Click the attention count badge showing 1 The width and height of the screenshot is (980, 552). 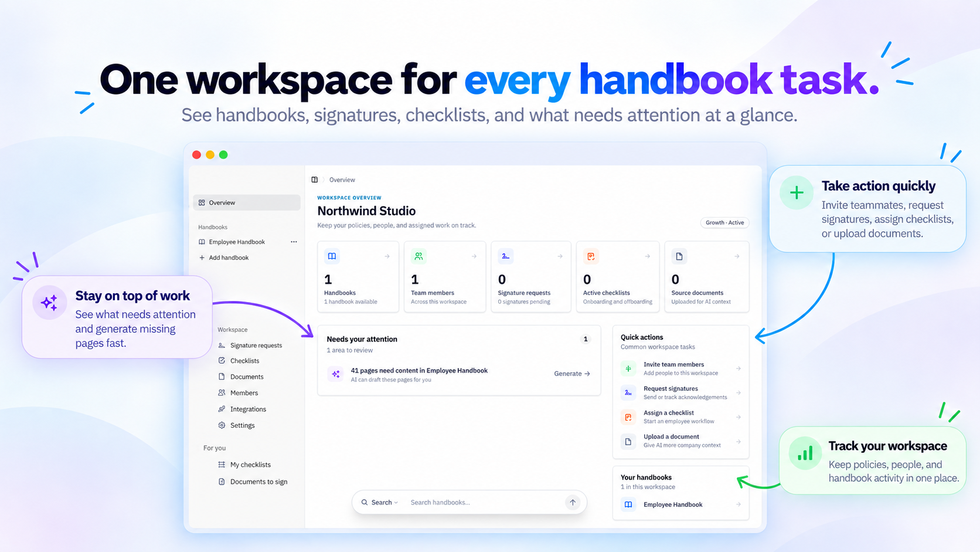pos(585,339)
